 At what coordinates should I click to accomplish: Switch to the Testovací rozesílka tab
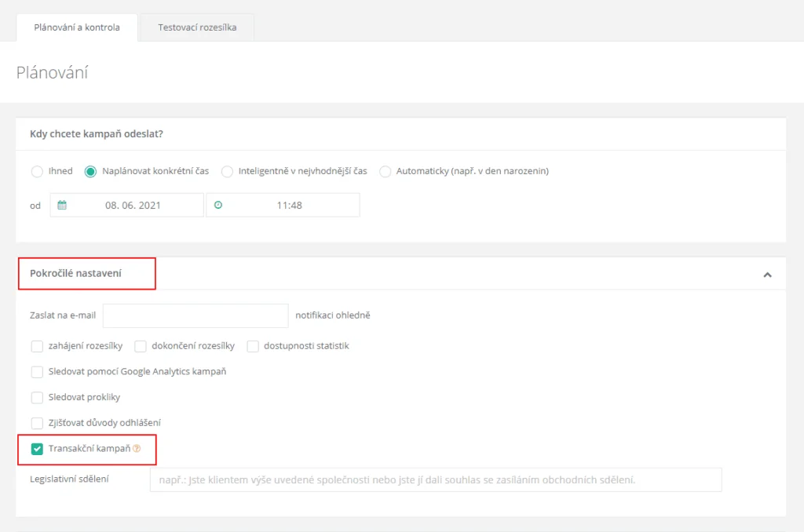pyautogui.click(x=197, y=27)
